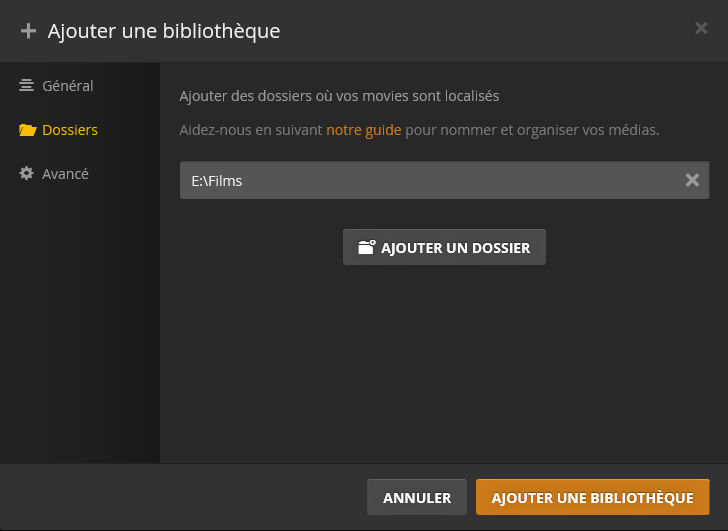Click the plus icon in dialog header
The width and height of the screenshot is (728, 531).
tap(28, 31)
